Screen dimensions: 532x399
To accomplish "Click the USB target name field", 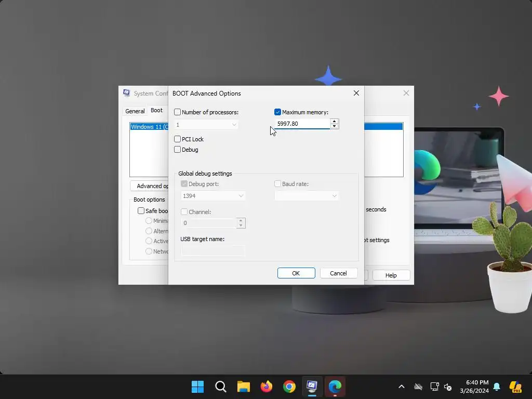I will click(212, 251).
